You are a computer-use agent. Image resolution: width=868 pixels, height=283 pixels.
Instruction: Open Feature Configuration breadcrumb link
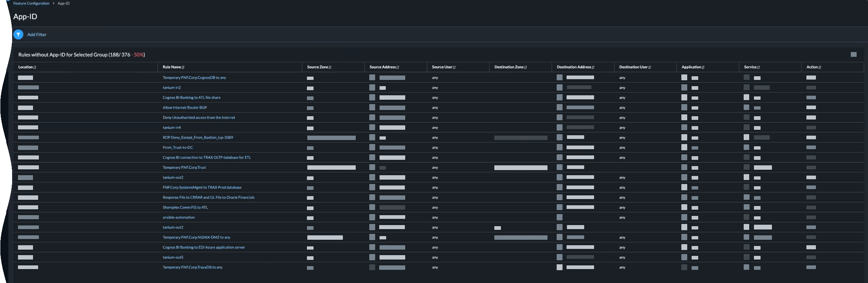(31, 3)
